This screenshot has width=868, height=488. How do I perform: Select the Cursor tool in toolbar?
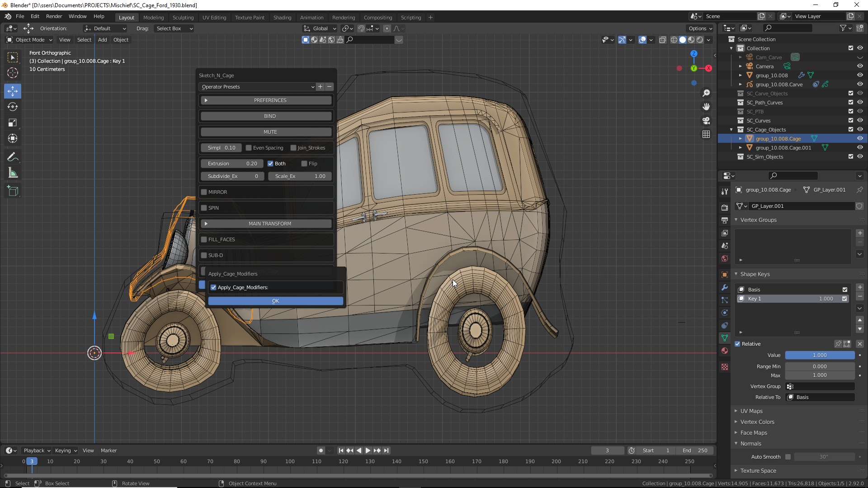tap(13, 73)
